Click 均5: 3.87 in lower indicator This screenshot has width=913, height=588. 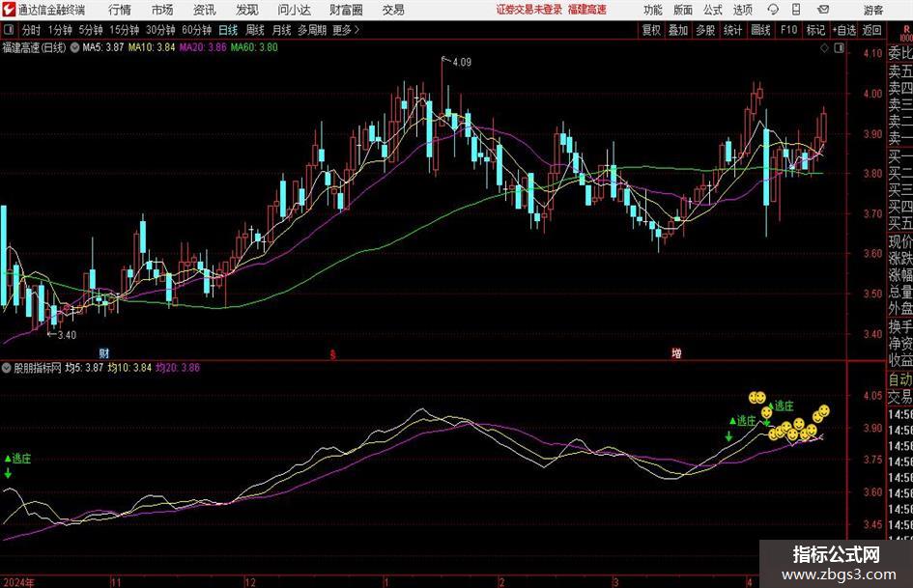pos(84,368)
